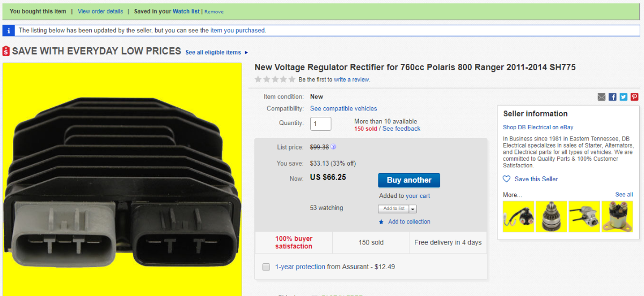Share listing on Twitter
The image size is (644, 296).
623,97
